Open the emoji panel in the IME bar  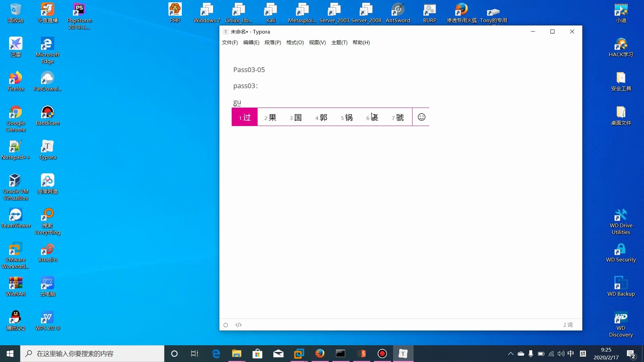422,117
